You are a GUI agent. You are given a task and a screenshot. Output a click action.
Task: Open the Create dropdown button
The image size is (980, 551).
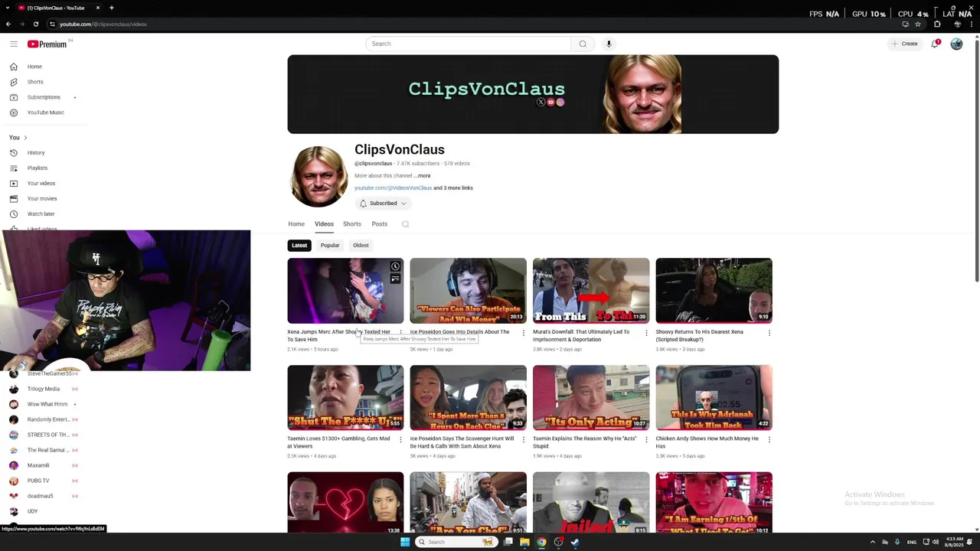tap(904, 44)
